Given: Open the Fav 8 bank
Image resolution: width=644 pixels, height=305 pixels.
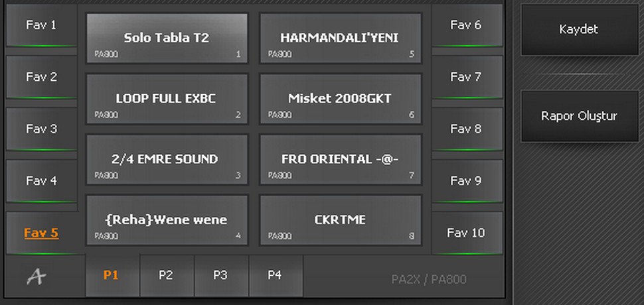Looking at the screenshot, I should 467,129.
